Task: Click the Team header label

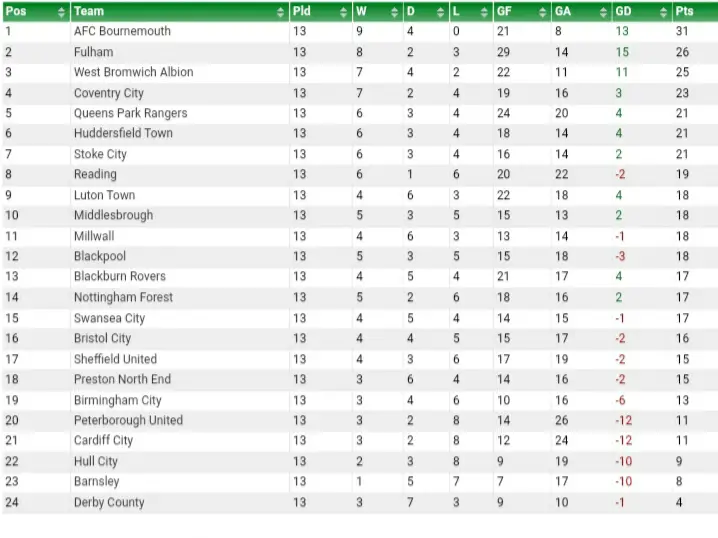Action: 89,11
